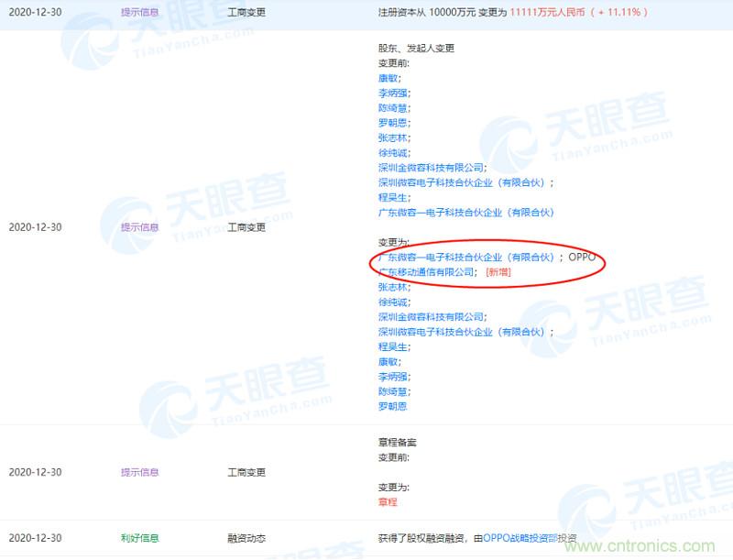Open 李炳强 in the 变更为 shareholder list
The image size is (733, 560).
[393, 377]
